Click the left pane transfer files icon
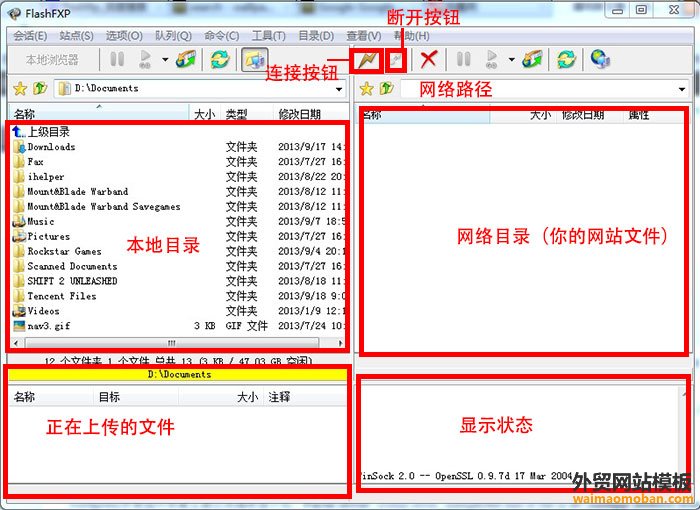Screen dimensions: 700x510 click(186, 59)
